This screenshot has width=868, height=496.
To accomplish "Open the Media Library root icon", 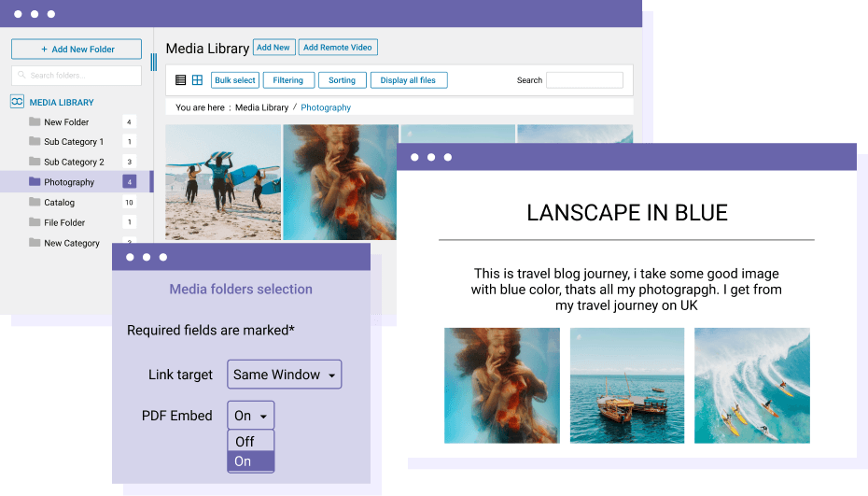I will (x=17, y=102).
